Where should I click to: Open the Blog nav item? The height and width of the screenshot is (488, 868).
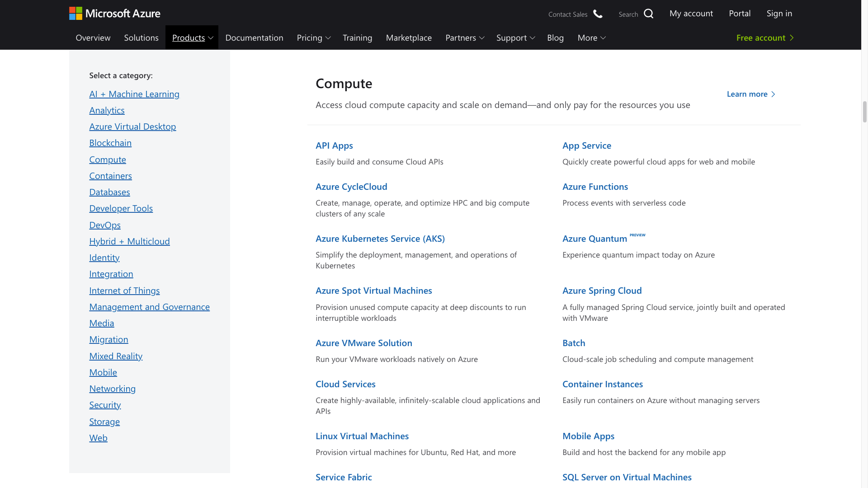(x=555, y=38)
